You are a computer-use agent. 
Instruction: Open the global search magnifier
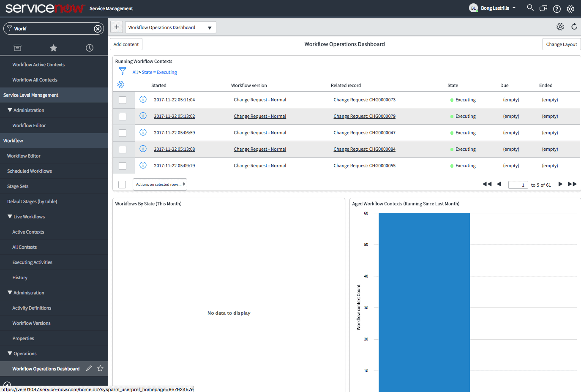530,8
